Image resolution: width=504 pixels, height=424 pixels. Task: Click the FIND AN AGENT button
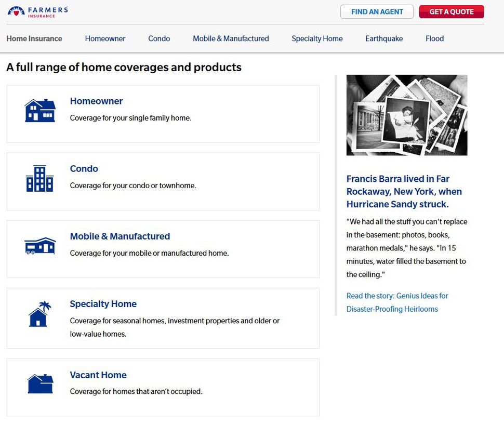(x=376, y=11)
